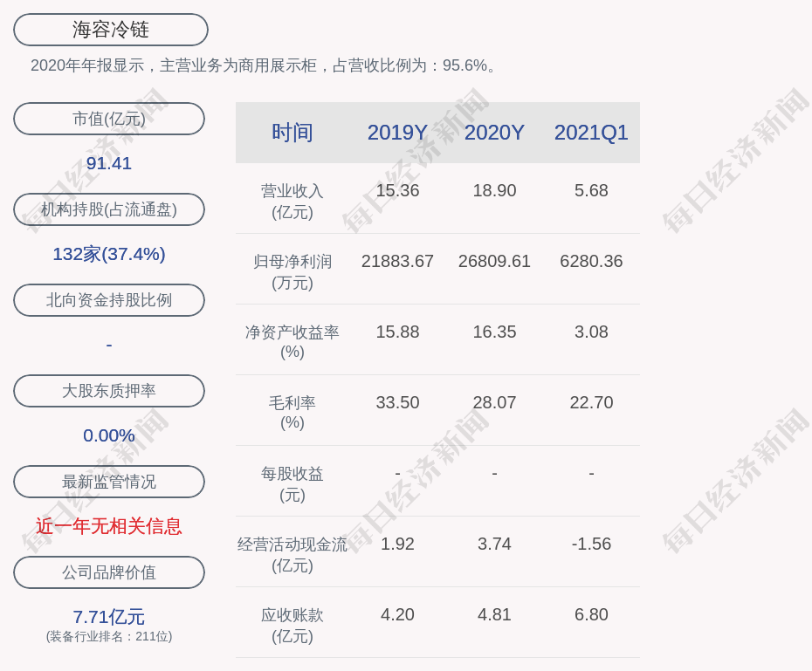Click the 装备行业排名：211位 ranking note
The width and height of the screenshot is (812, 671).
109,636
